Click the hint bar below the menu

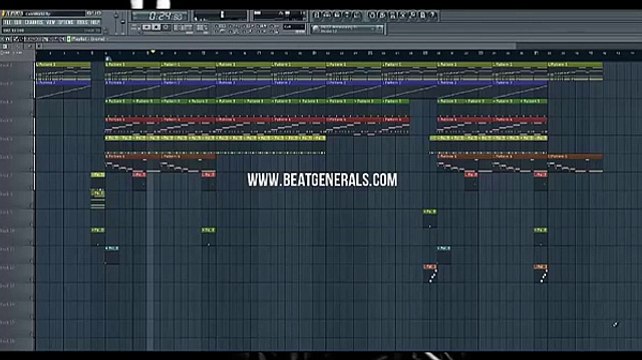pyautogui.click(x=51, y=30)
